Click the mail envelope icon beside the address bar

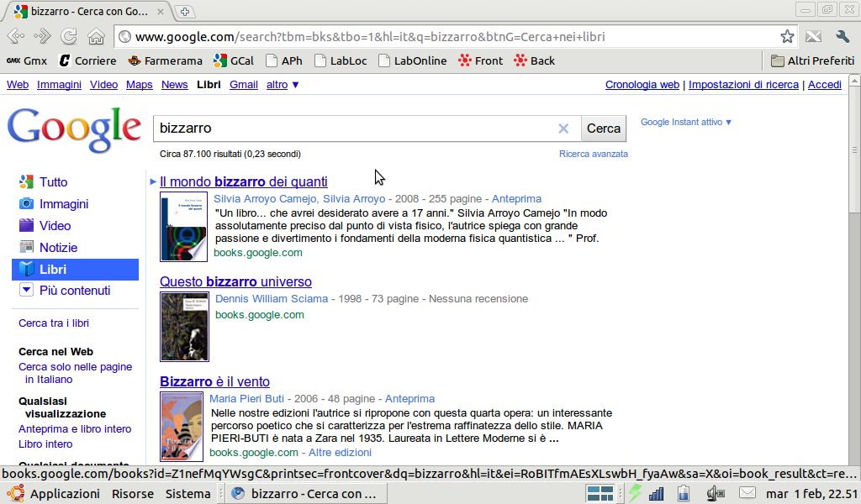click(813, 37)
